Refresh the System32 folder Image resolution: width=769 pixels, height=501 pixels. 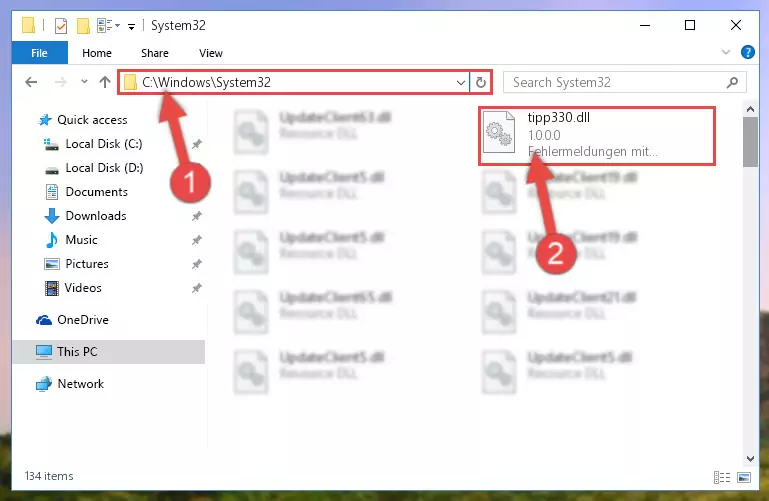[x=481, y=82]
